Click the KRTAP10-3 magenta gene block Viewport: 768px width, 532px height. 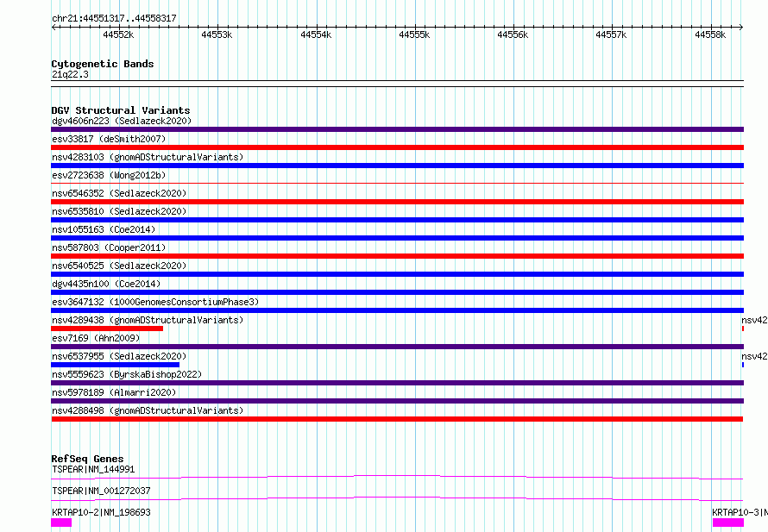tap(727, 523)
